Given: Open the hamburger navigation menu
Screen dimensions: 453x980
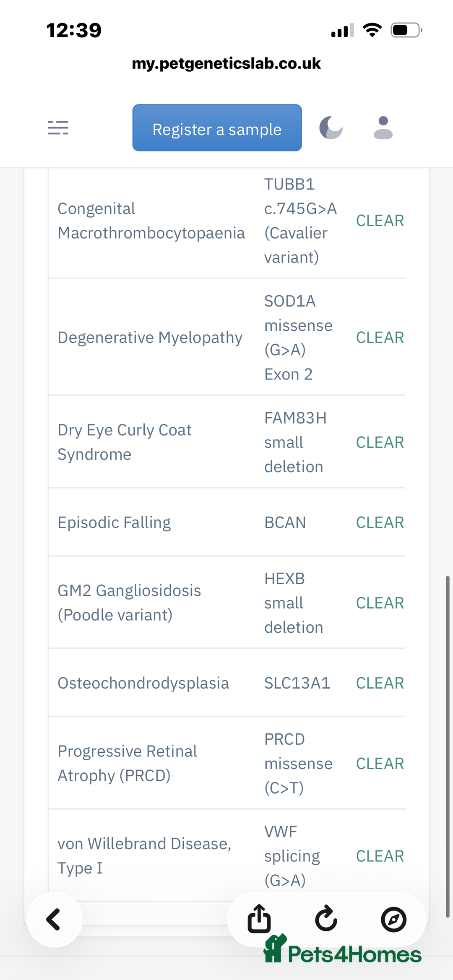Looking at the screenshot, I should click(58, 127).
